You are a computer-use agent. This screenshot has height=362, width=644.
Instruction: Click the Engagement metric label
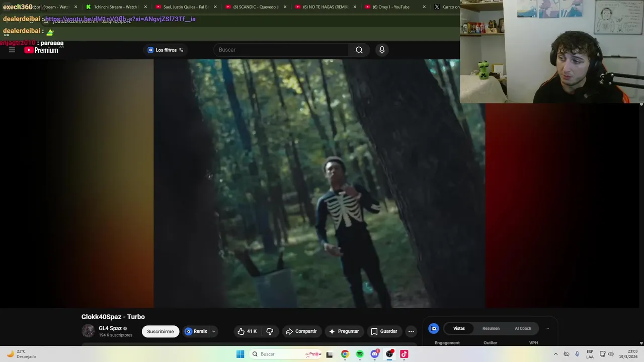coord(447,343)
